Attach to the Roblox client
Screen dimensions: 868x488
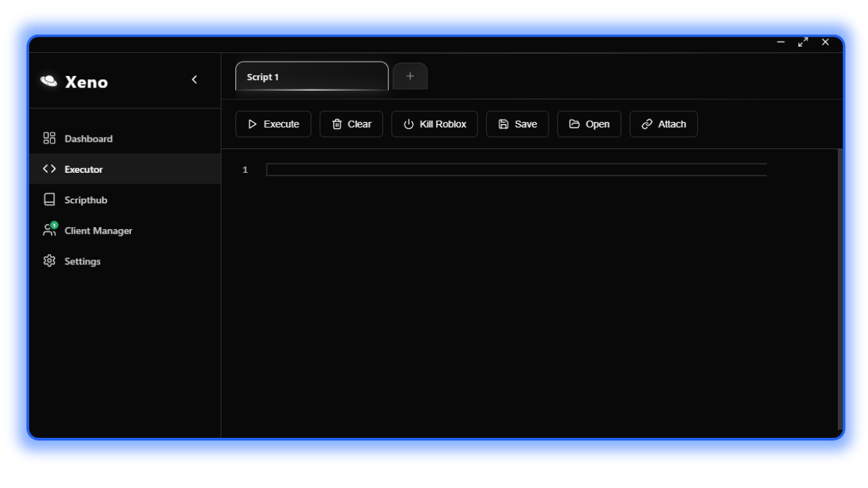point(664,124)
